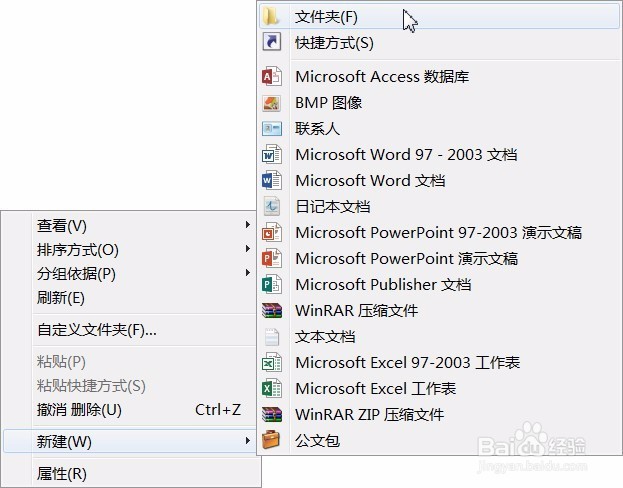Viewport: 623px width, 488px height.
Task: Select Microsoft Access 数据库 entry
Action: (x=439, y=76)
